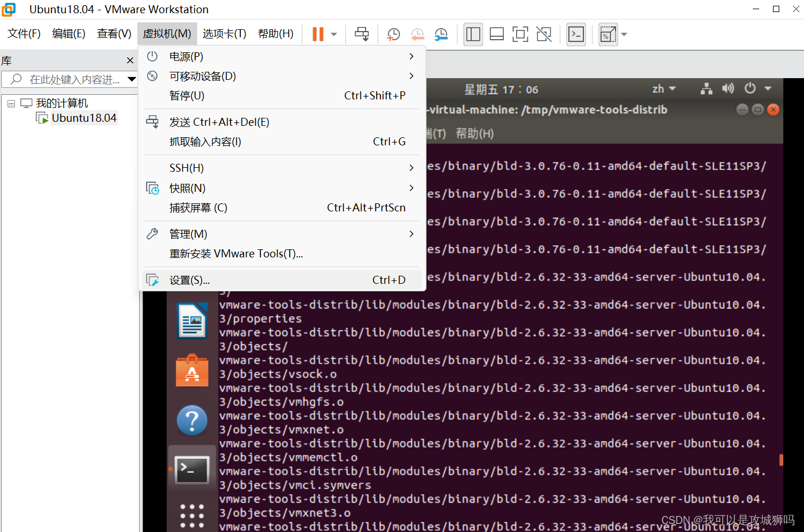Open the snapshot manager toolbar icon

coord(441,34)
